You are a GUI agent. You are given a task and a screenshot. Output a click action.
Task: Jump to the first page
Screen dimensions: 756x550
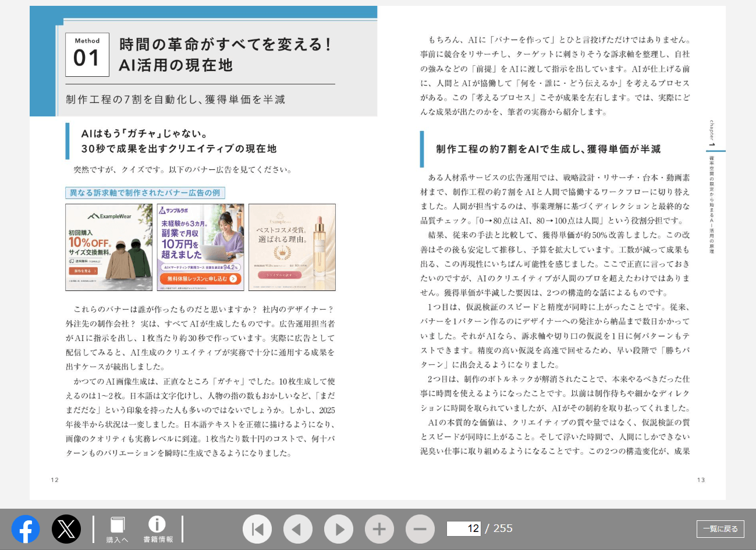(257, 529)
